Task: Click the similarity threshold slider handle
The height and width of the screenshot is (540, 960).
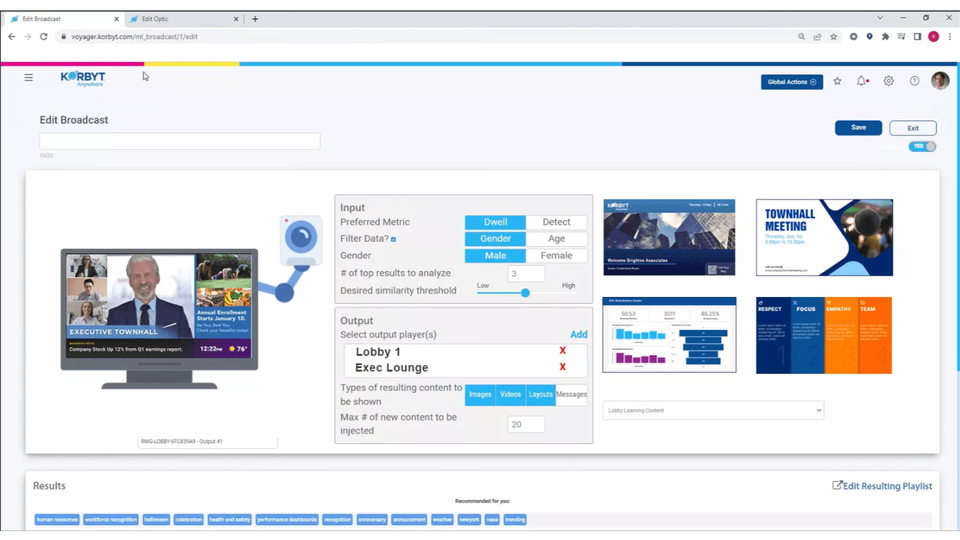Action: 525,293
